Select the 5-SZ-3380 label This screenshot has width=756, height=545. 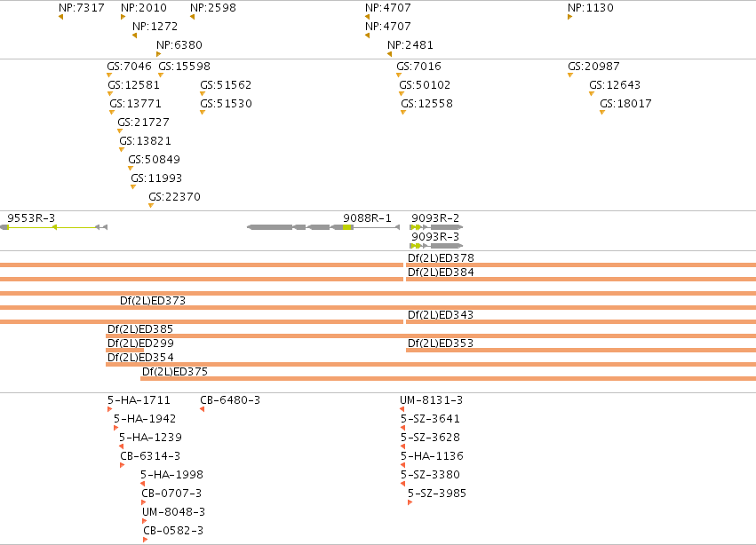pos(430,475)
